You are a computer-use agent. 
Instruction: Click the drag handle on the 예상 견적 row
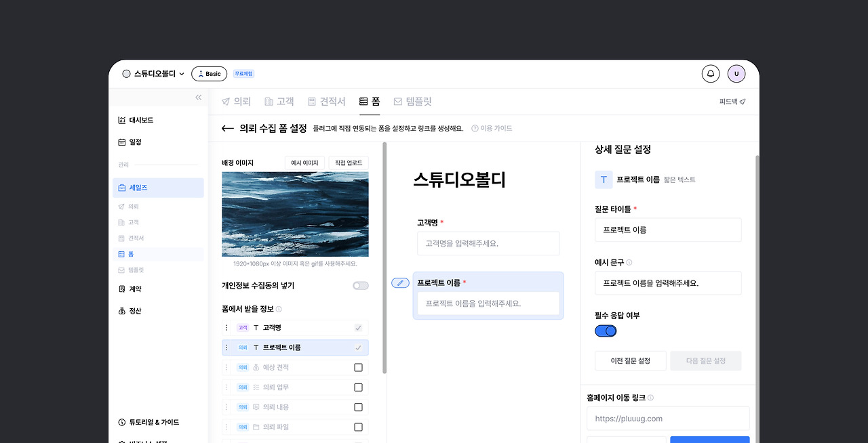click(x=226, y=367)
